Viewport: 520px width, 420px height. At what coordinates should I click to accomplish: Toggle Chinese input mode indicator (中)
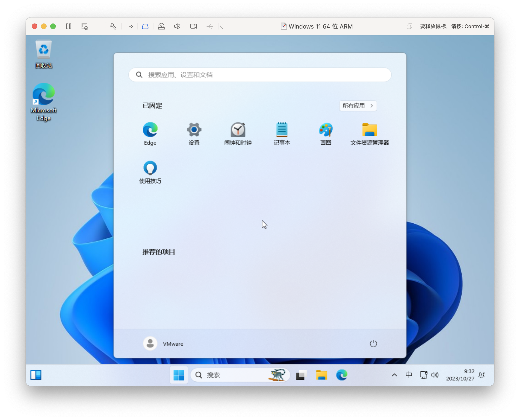(x=409, y=375)
